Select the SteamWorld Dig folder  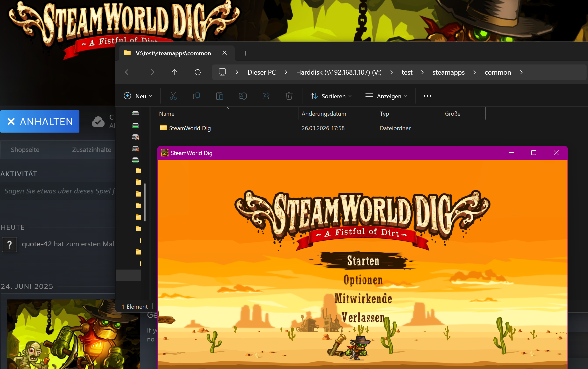pos(190,128)
